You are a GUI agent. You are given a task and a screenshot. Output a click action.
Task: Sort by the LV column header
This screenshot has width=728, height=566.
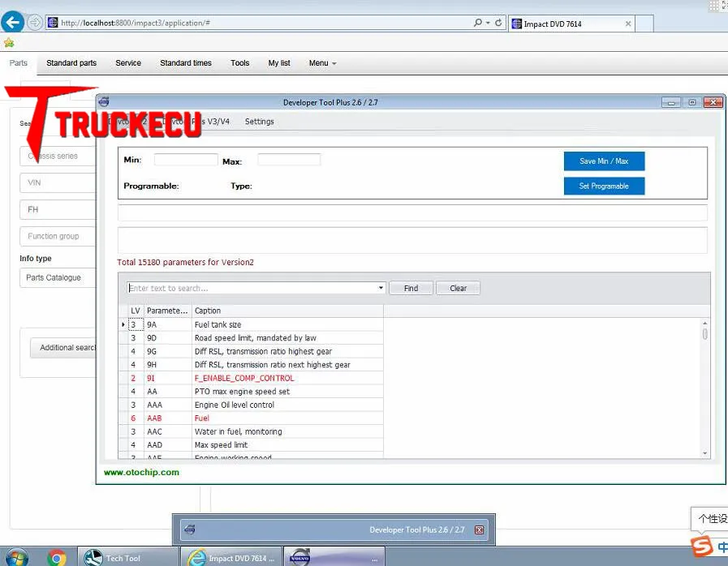click(135, 311)
